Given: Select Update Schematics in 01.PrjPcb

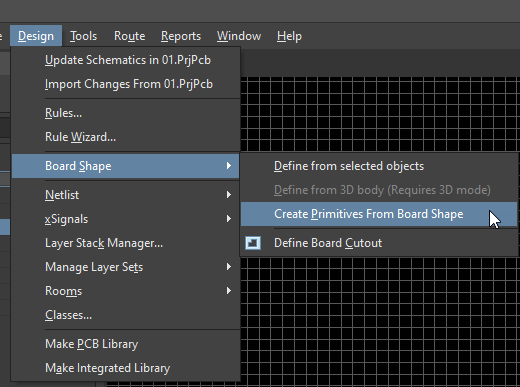Looking at the screenshot, I should pos(126,60).
